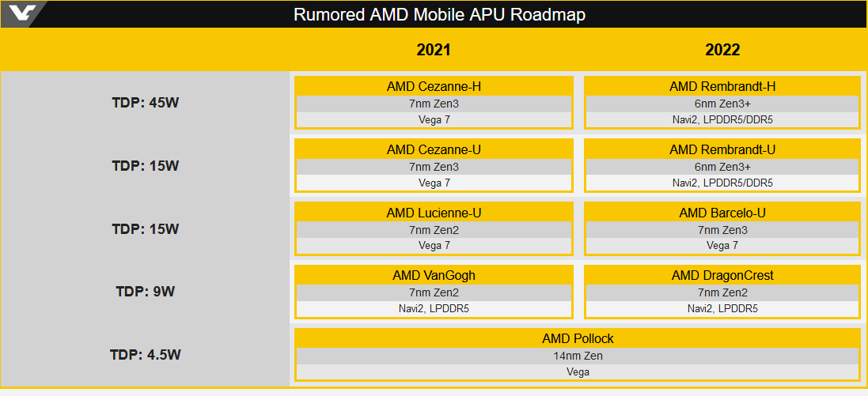Image resolution: width=868 pixels, height=396 pixels.
Task: Click 'Navi2, LPDDR5/DDR5' under AMD Rembrandt-U
Action: [x=722, y=183]
